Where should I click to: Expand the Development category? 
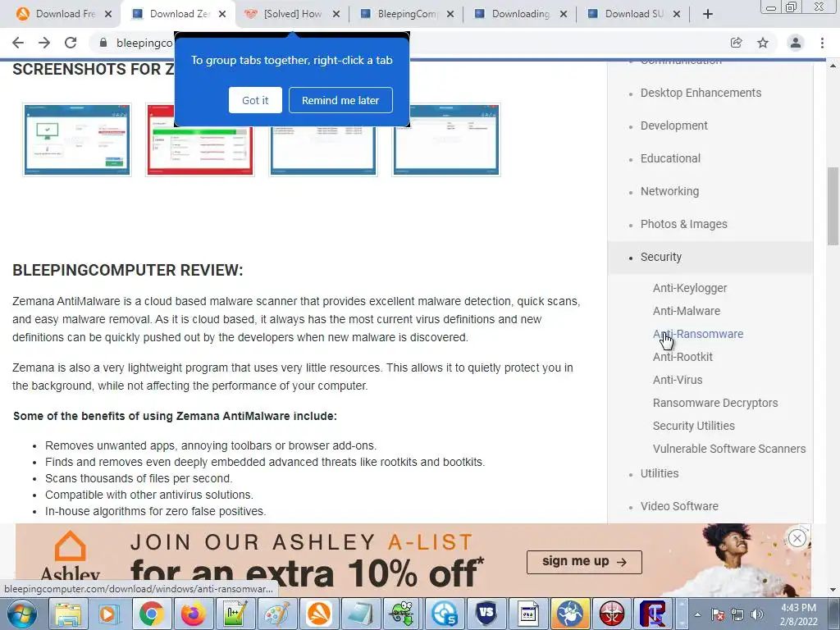[x=674, y=126]
